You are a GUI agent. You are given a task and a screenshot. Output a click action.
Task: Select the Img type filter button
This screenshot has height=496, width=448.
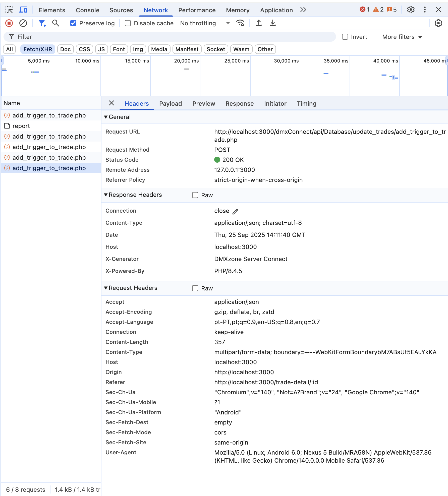click(x=138, y=49)
